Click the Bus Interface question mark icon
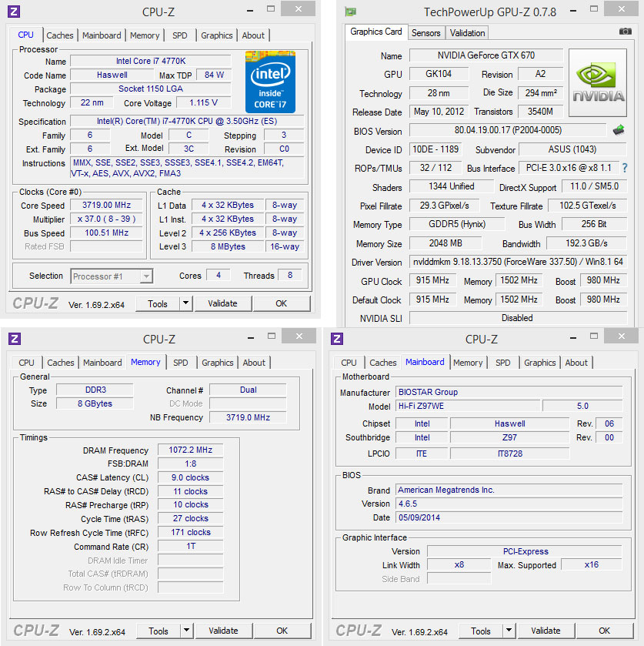 coord(625,168)
